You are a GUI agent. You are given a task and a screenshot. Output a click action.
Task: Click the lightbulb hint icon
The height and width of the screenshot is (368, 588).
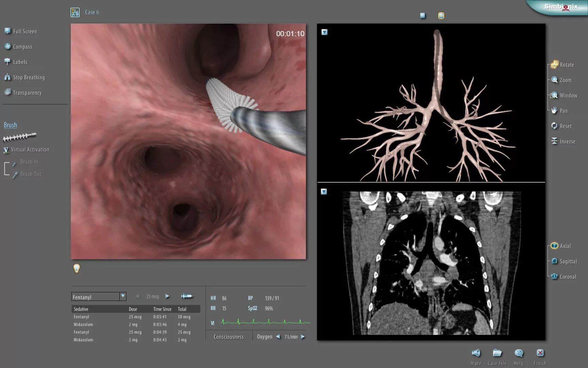(x=77, y=269)
